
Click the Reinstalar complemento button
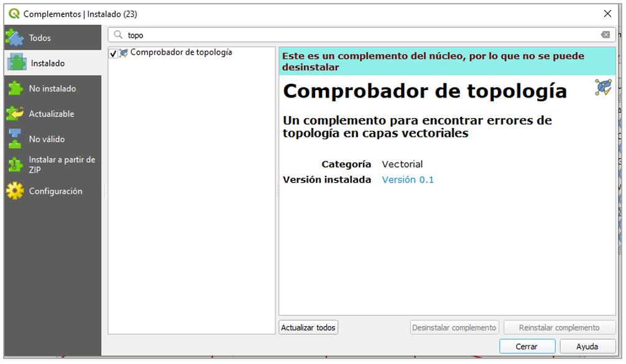[x=559, y=327]
